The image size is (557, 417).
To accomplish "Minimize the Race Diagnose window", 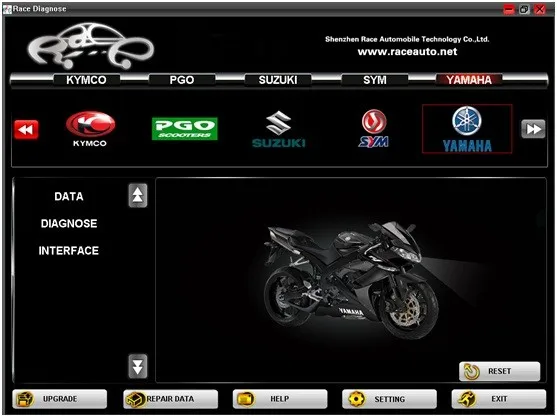I will 509,9.
